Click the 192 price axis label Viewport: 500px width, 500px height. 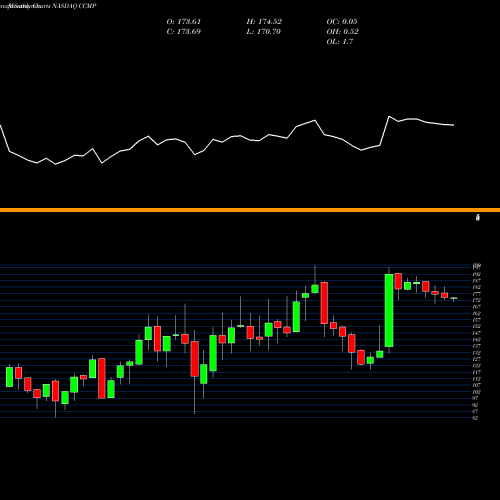(477, 274)
